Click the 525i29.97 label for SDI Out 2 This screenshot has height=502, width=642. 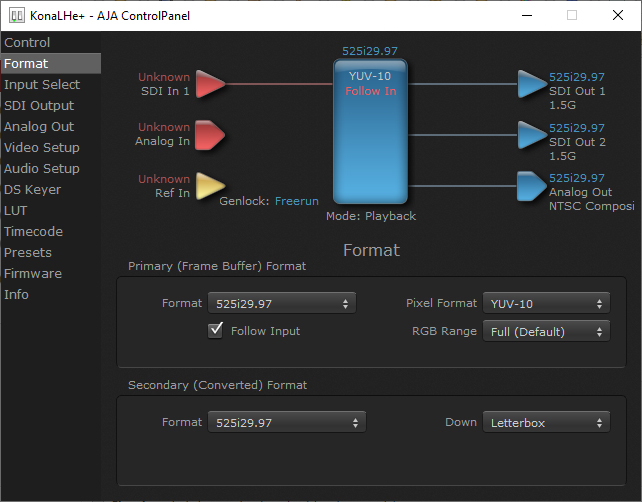(x=576, y=128)
